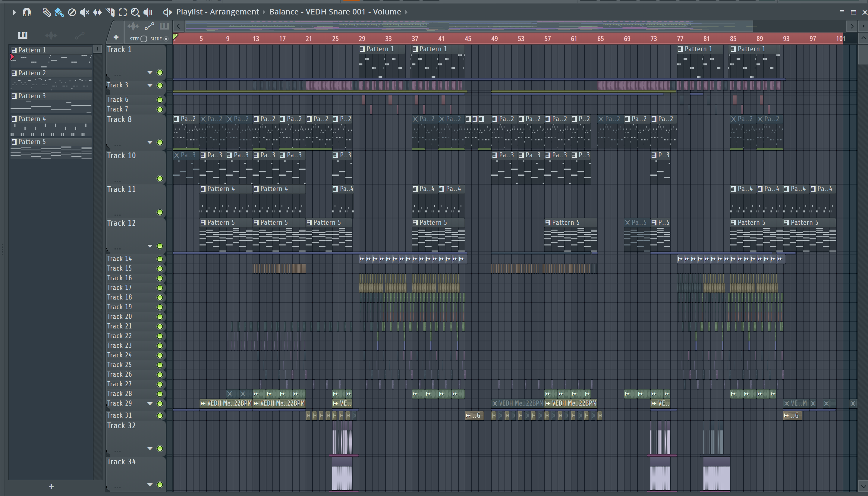The image size is (868, 496).
Task: Mute Track 10 using its green light
Action: [160, 178]
